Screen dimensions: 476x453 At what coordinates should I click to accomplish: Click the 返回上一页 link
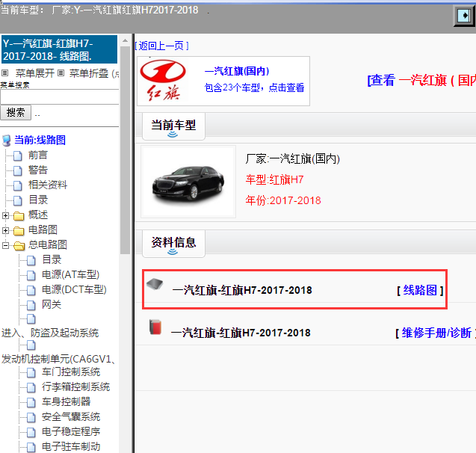click(162, 46)
